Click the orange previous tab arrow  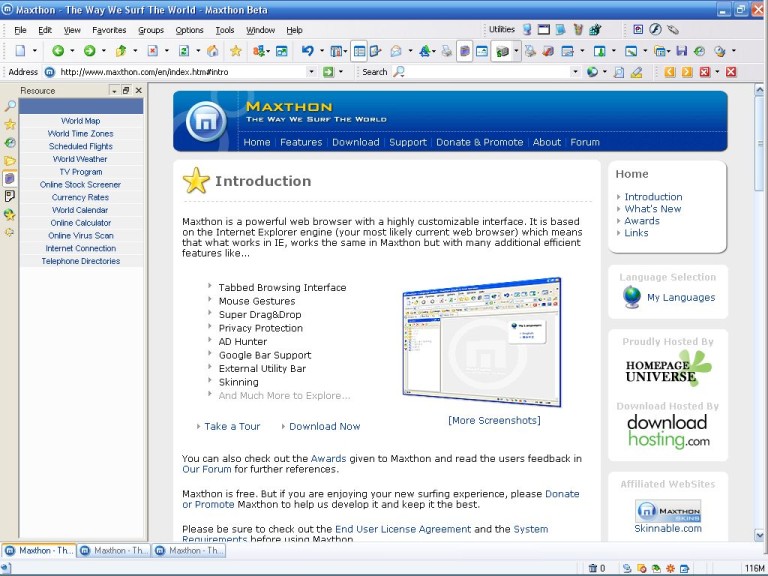pyautogui.click(x=670, y=72)
